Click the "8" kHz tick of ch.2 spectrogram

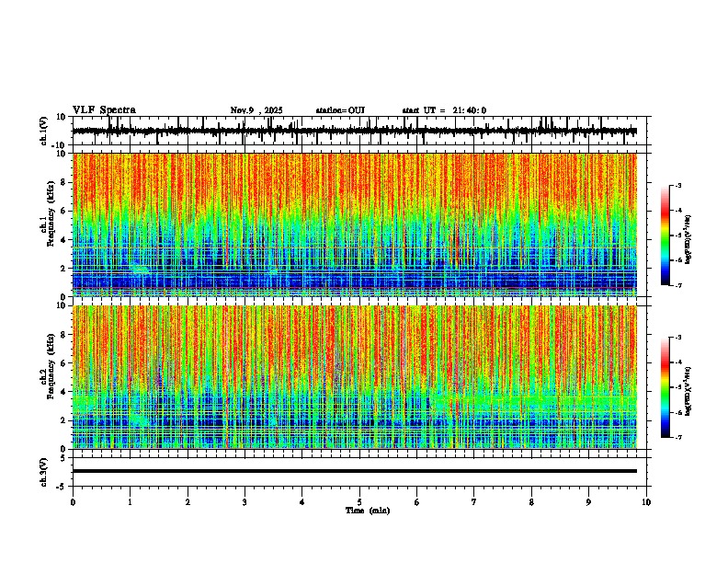tap(63, 335)
